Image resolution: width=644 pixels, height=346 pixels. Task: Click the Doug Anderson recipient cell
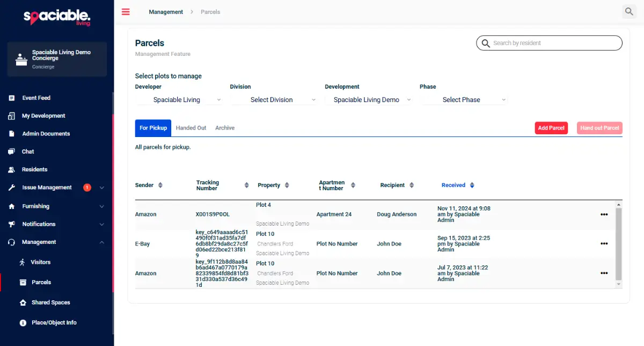click(x=397, y=214)
